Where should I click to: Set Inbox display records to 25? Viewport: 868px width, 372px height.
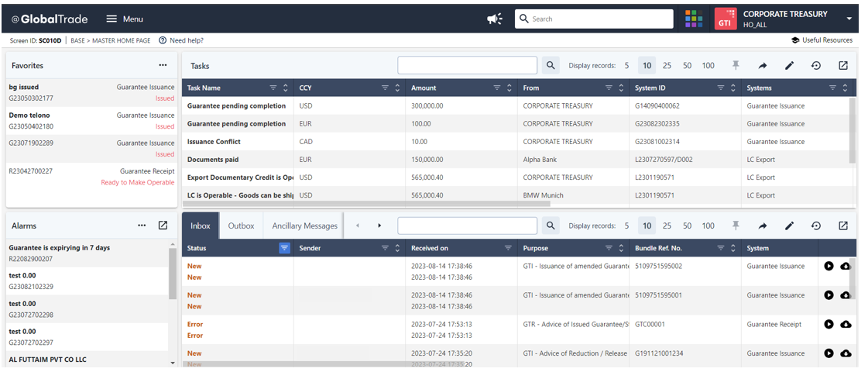coord(667,226)
